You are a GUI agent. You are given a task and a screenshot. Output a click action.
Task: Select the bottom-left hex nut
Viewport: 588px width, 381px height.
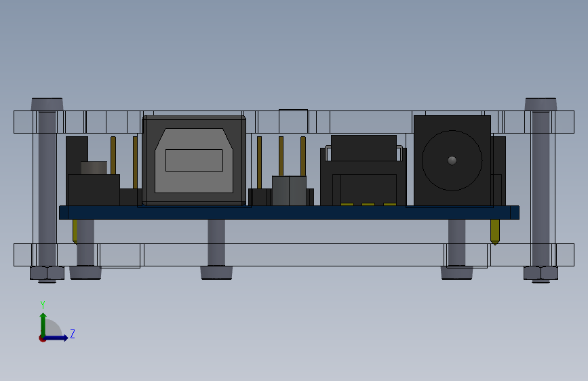point(47,273)
